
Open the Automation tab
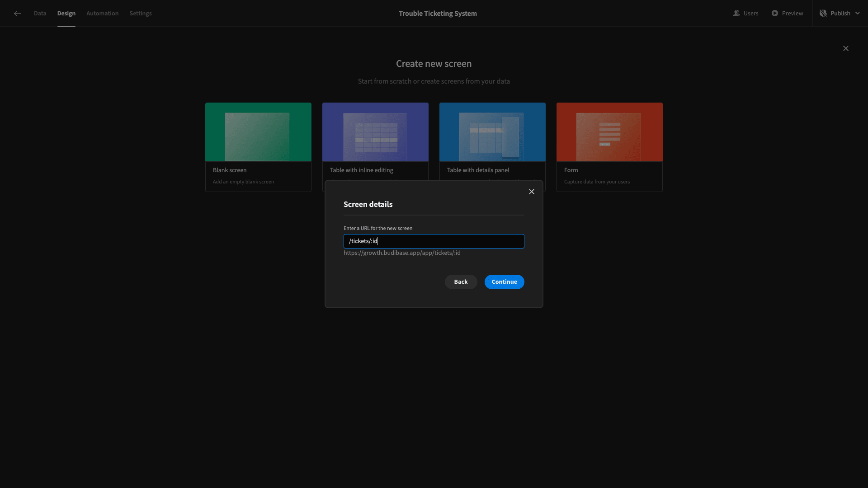click(103, 14)
